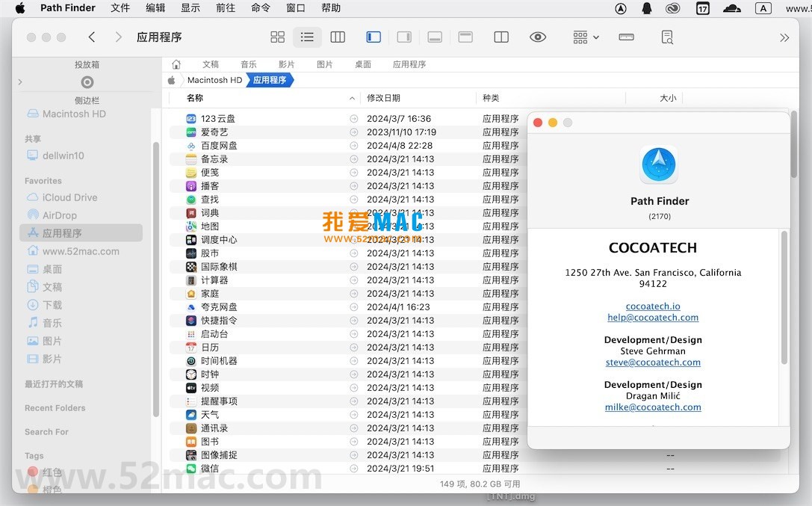Toggle preview with eye icon

[x=538, y=37]
